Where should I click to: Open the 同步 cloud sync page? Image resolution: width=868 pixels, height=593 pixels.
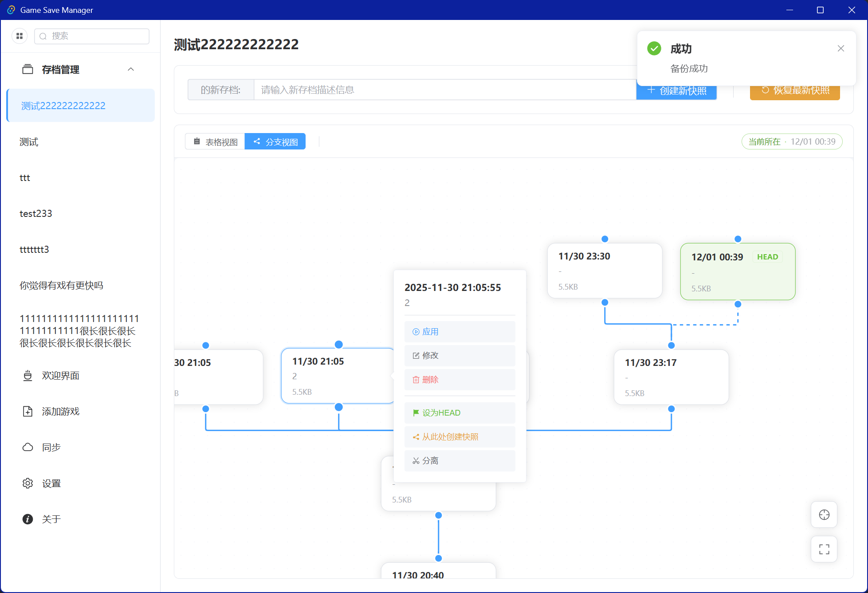pos(51,447)
